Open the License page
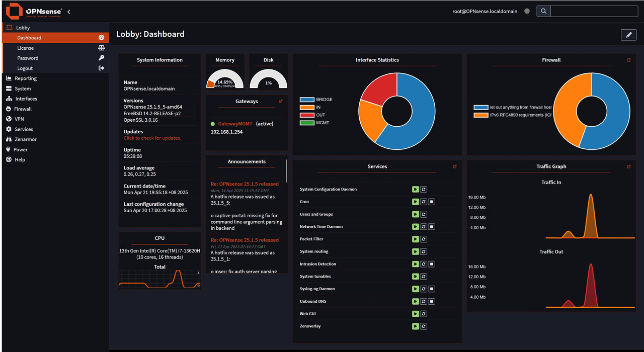 55,48
